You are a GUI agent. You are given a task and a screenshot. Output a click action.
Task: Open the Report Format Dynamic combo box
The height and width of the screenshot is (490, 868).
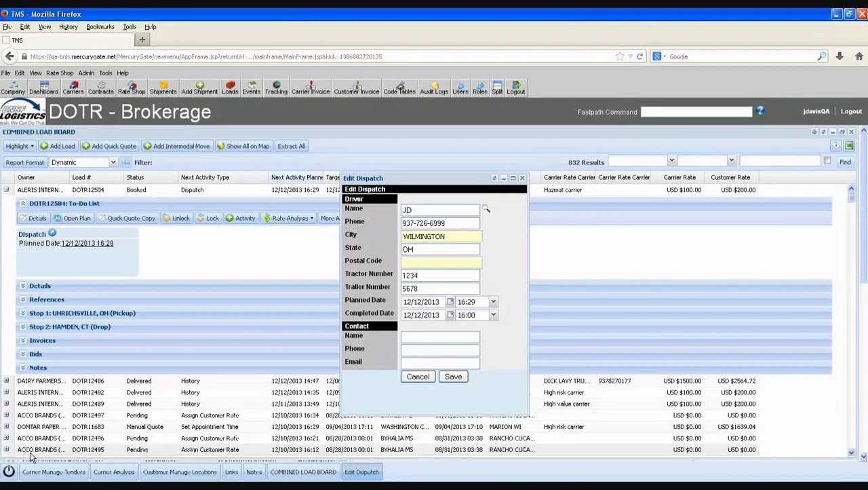coord(83,162)
